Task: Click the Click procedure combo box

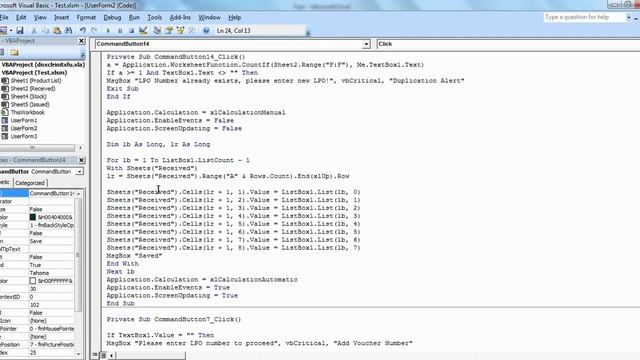Action: 508,44
